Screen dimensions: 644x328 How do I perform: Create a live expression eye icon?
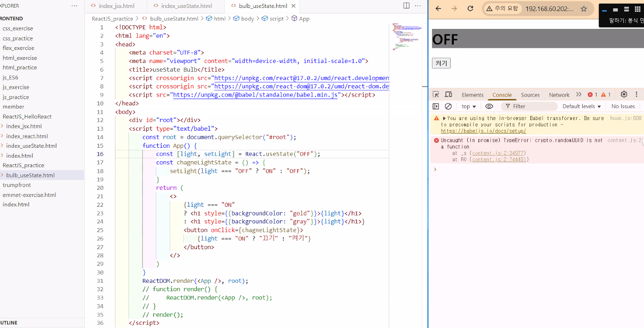(x=489, y=106)
